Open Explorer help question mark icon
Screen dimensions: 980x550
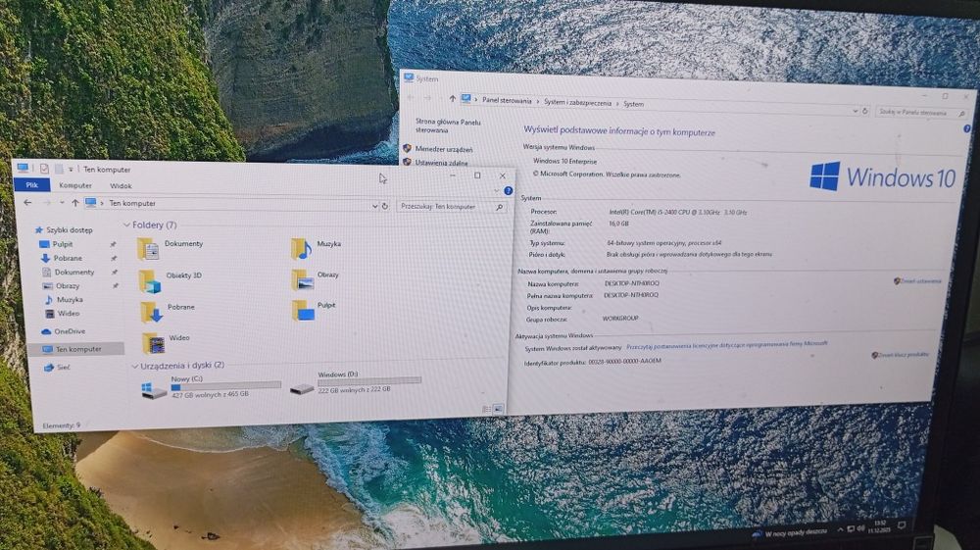508,190
